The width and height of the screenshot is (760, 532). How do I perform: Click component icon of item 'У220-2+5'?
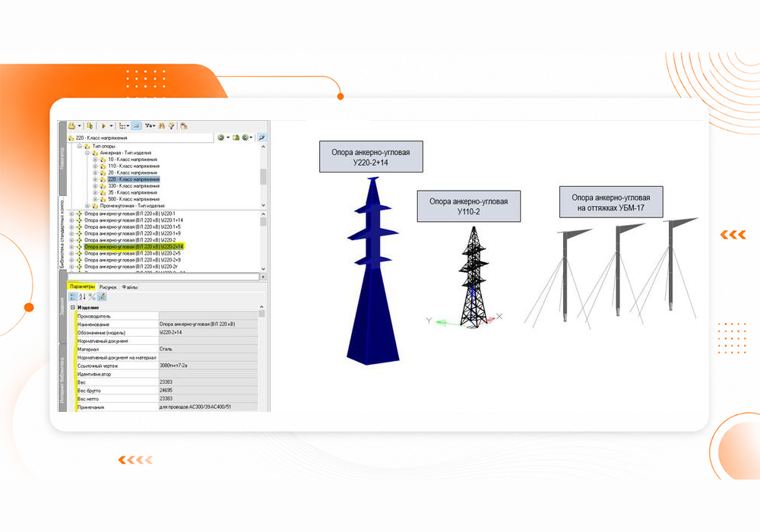[79, 253]
